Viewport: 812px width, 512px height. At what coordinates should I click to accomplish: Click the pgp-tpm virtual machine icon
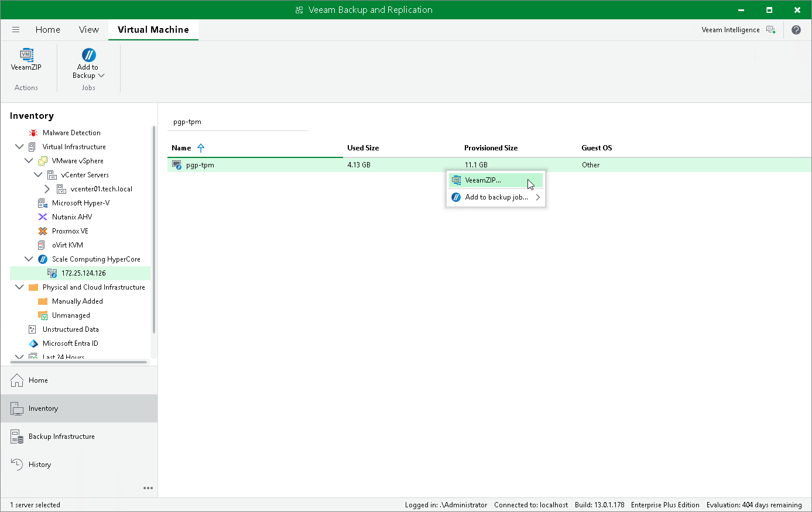pos(177,165)
